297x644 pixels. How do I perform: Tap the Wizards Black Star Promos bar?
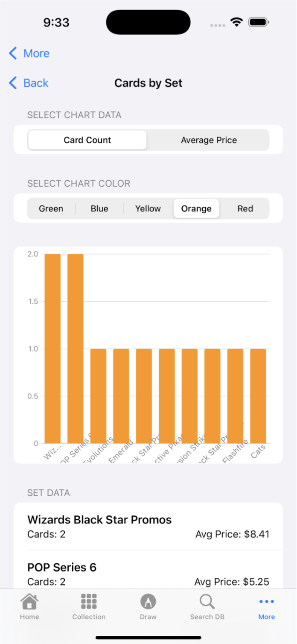pos(52,348)
